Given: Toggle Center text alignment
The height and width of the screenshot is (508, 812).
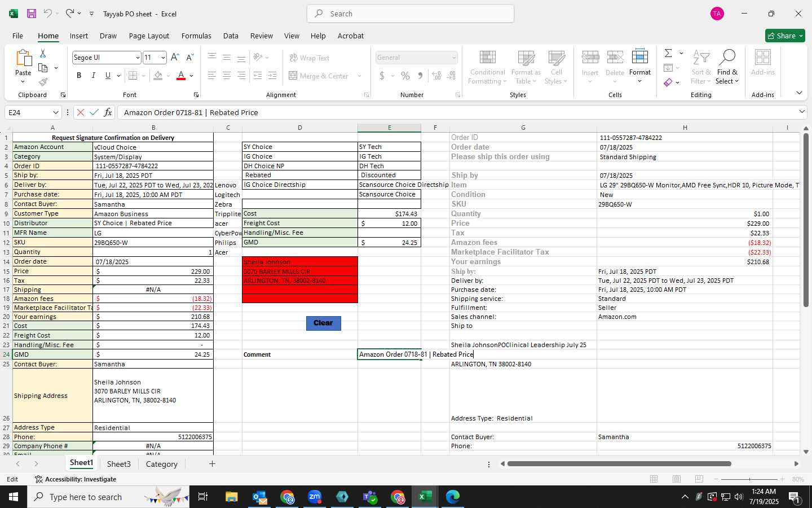Looking at the screenshot, I should click(x=227, y=76).
